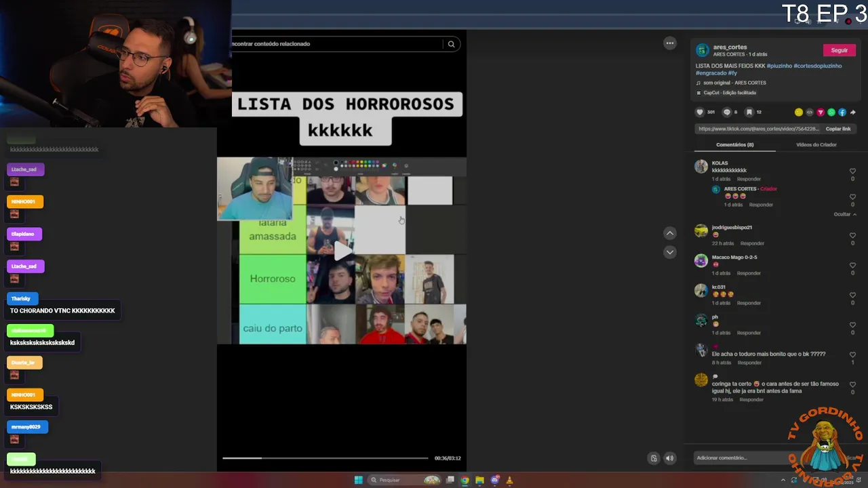Like jrodriguesbispo21's comment heart
Screen dimensions: 868x488
pyautogui.click(x=852, y=235)
